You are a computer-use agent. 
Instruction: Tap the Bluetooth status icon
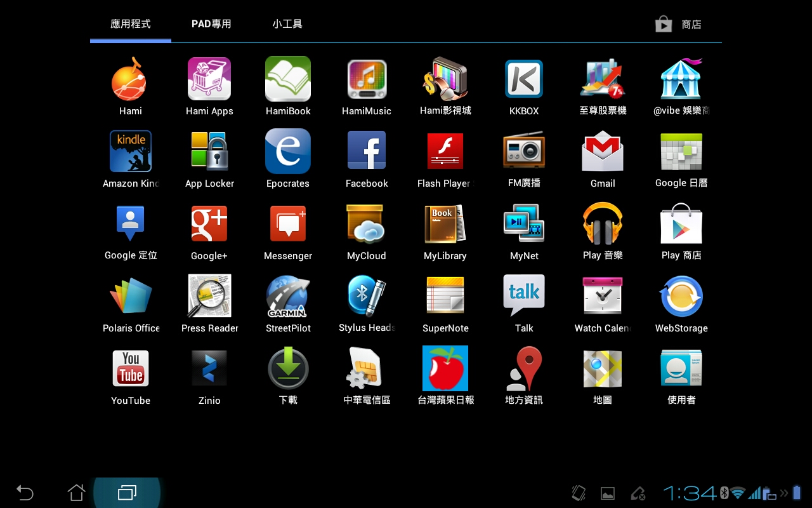724,493
